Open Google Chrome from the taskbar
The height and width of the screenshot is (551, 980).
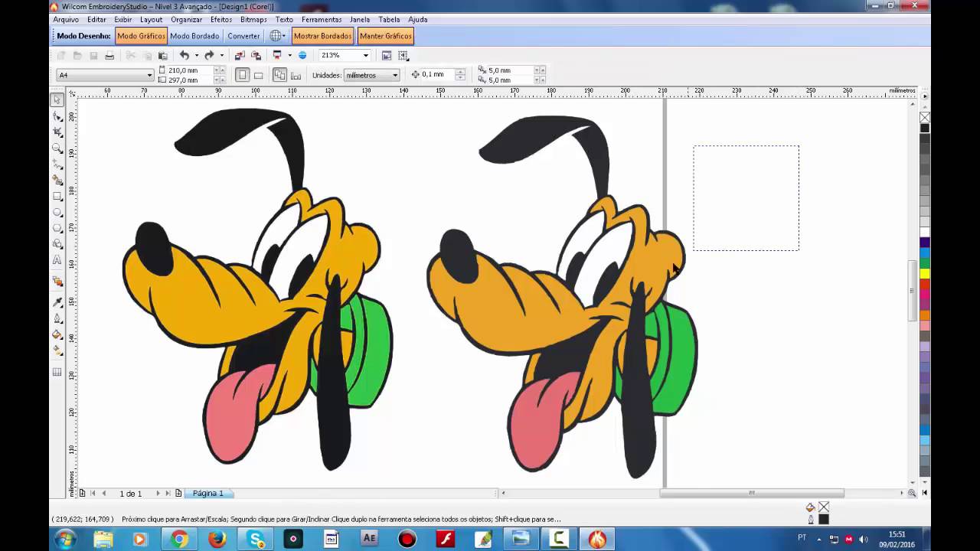[178, 540]
